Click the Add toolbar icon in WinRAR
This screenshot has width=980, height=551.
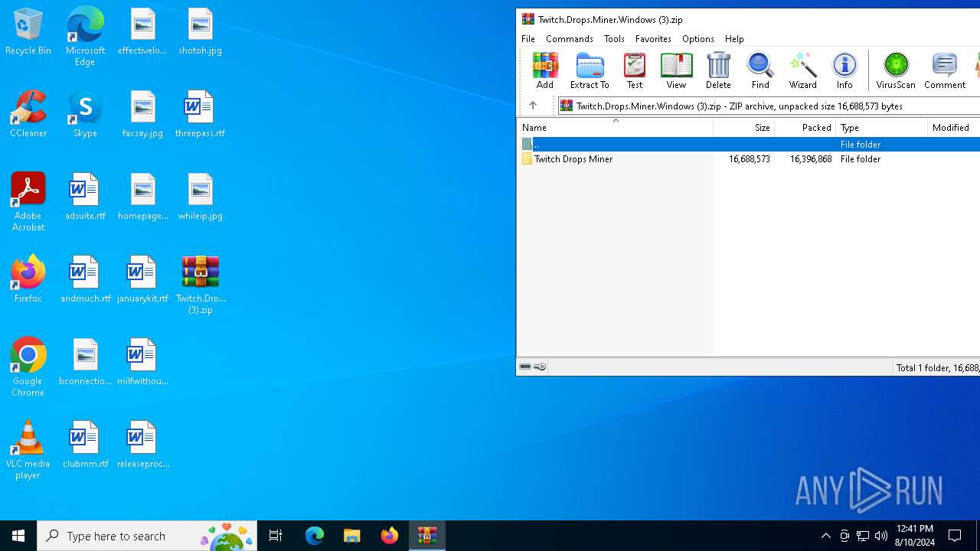[545, 70]
